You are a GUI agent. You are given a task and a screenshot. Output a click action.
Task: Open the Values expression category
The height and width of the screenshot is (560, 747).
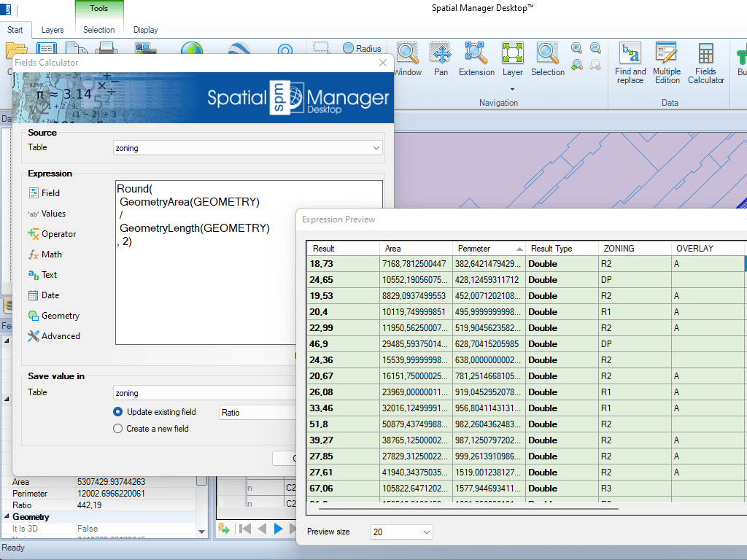click(47, 214)
